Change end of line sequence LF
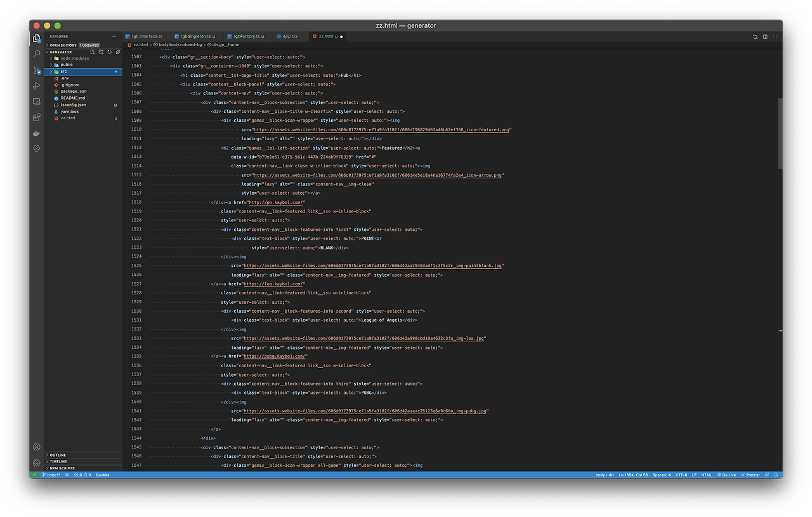This screenshot has height=517, width=812. coord(694,474)
